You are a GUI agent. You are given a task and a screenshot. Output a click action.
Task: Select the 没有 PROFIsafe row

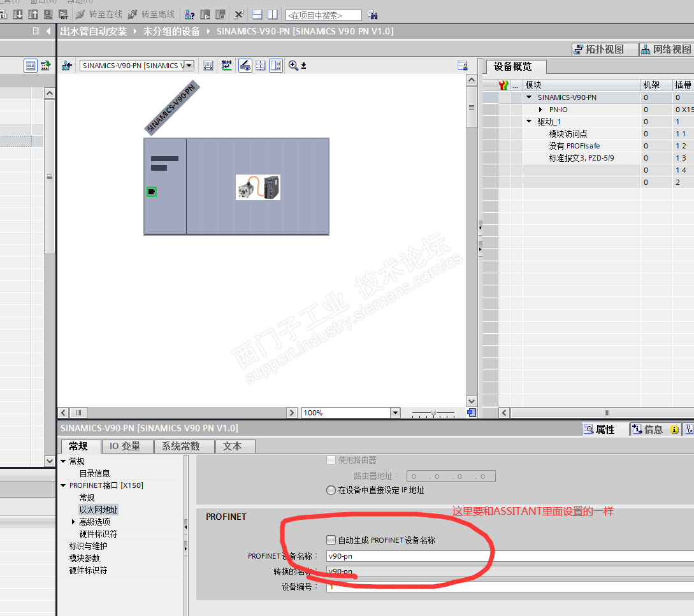[588, 146]
